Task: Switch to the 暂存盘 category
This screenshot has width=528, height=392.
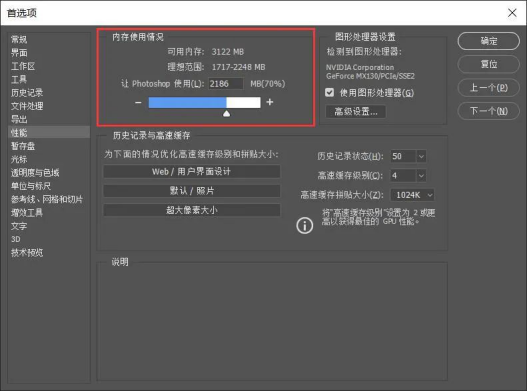Action: [23, 146]
